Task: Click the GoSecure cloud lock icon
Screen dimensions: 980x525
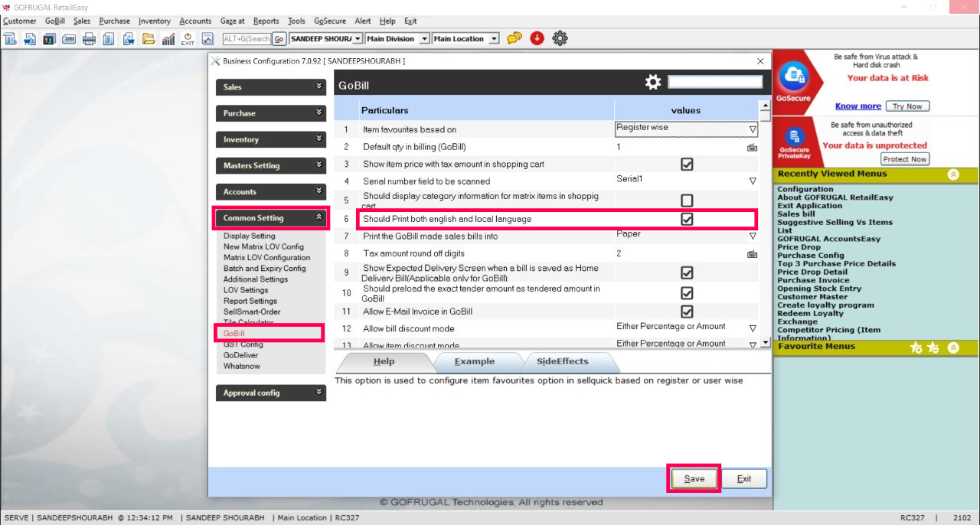Action: tap(793, 75)
